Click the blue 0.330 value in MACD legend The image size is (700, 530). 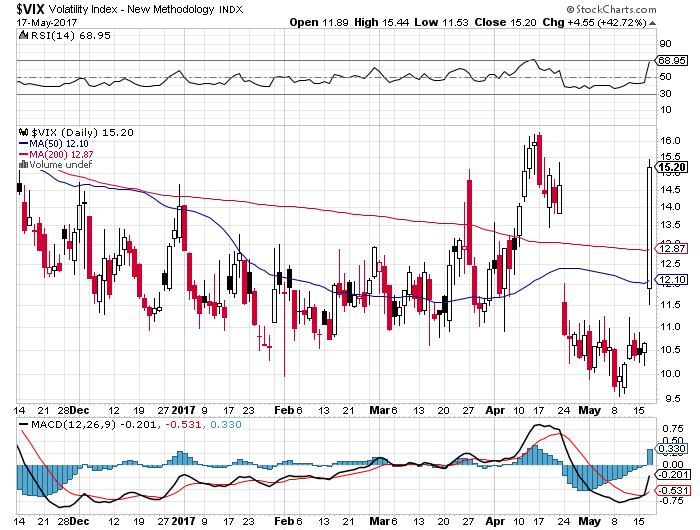[226, 424]
